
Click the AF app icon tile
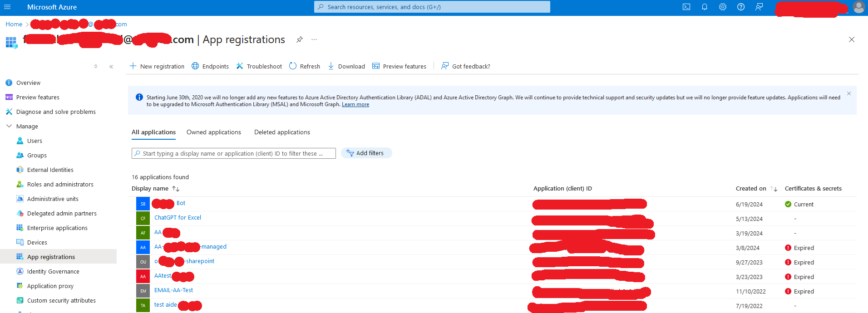click(x=143, y=233)
